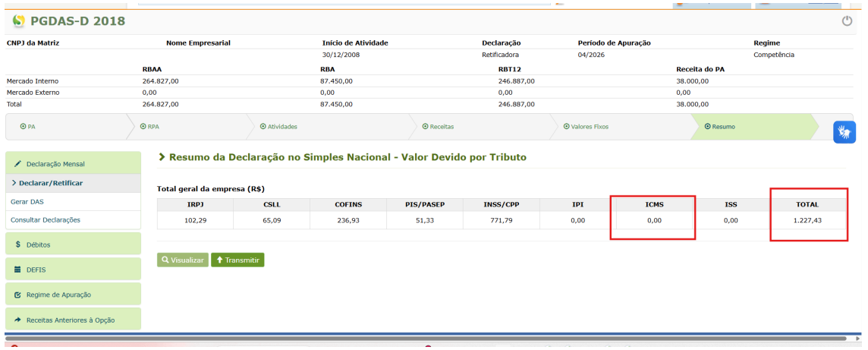Click the power logout icon
Image resolution: width=868 pixels, height=350 pixels.
click(847, 21)
